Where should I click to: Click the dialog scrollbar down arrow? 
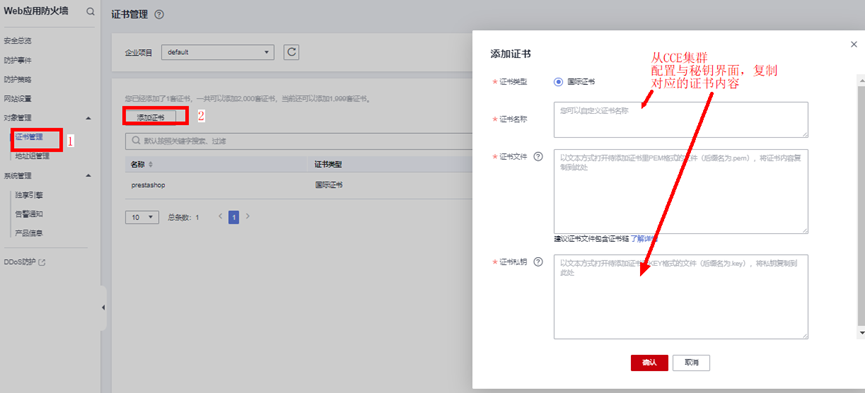pyautogui.click(x=862, y=333)
